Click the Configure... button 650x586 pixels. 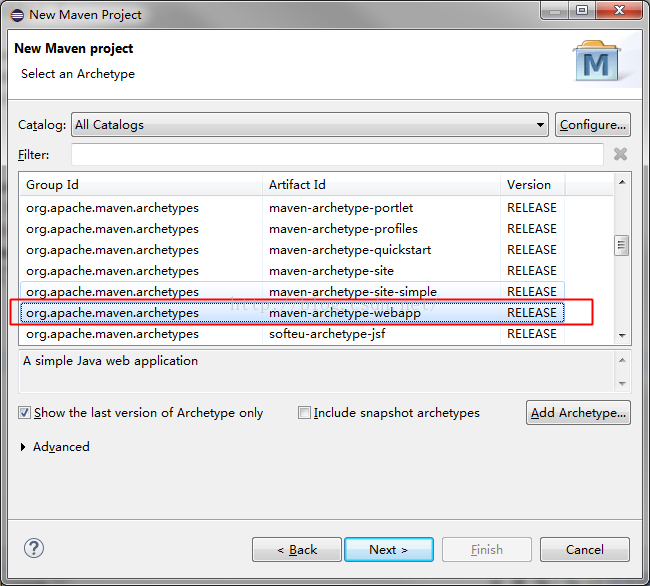(x=593, y=124)
